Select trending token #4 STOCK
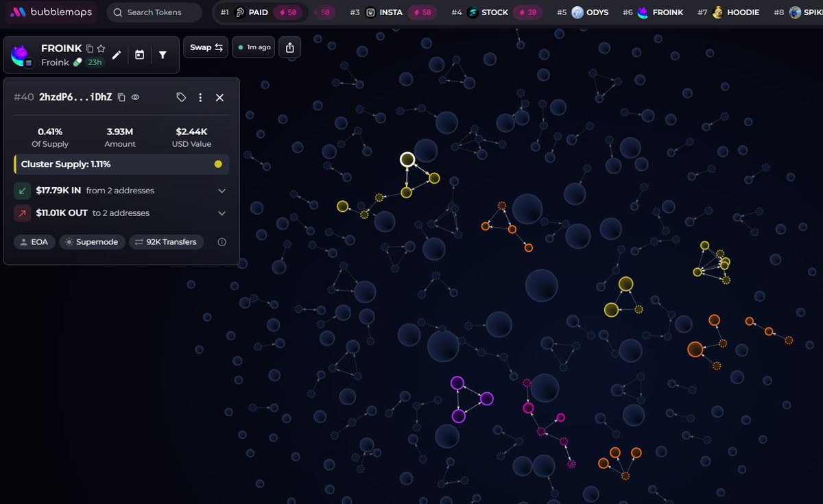The width and height of the screenshot is (823, 504). point(497,12)
